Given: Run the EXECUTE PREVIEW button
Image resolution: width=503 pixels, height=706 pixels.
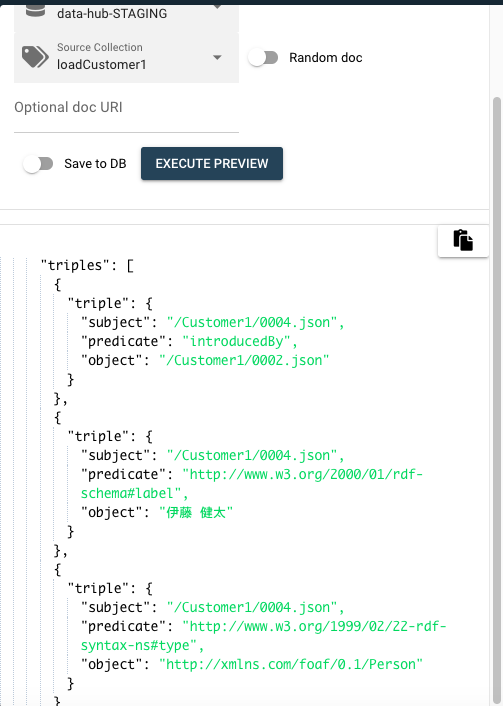Looking at the screenshot, I should 212,163.
